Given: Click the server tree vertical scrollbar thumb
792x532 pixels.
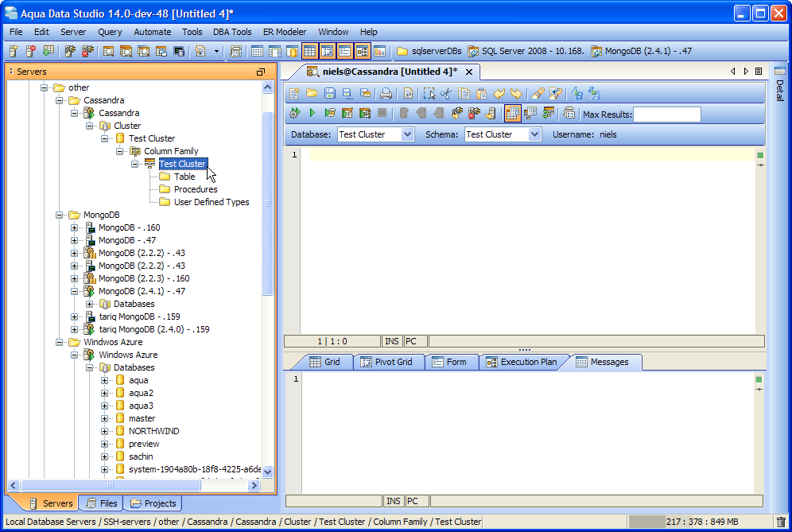Looking at the screenshot, I should (x=267, y=204).
